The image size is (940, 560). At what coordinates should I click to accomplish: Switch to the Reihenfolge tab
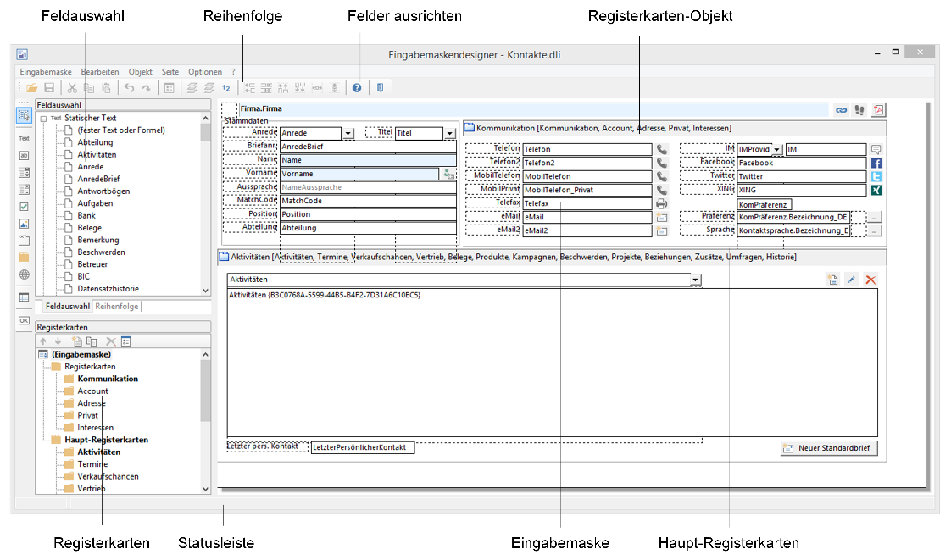click(x=117, y=307)
